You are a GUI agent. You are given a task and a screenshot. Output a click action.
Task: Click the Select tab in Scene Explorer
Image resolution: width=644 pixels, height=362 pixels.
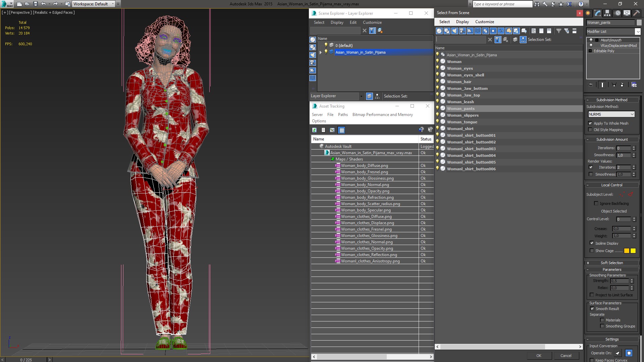319,22
